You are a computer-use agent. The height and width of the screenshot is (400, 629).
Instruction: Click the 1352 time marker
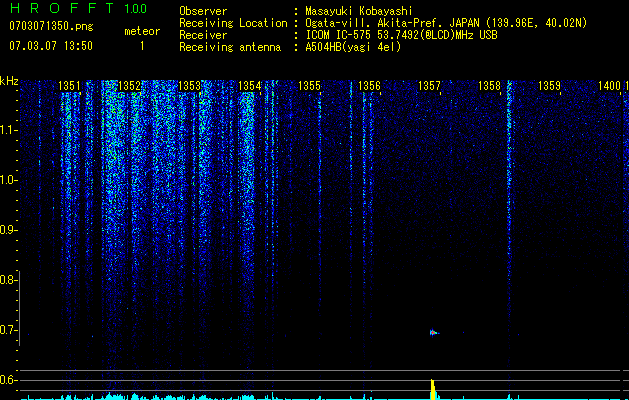point(130,86)
